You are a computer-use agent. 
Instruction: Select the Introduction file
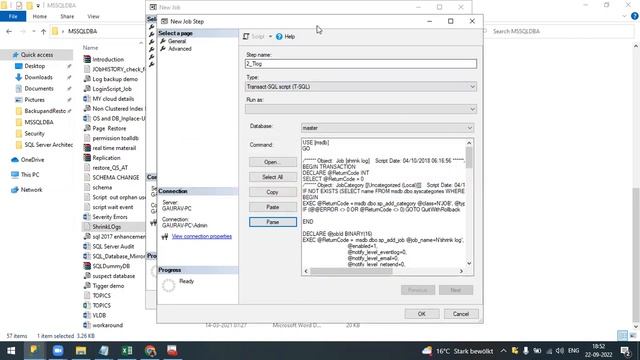[x=108, y=59]
